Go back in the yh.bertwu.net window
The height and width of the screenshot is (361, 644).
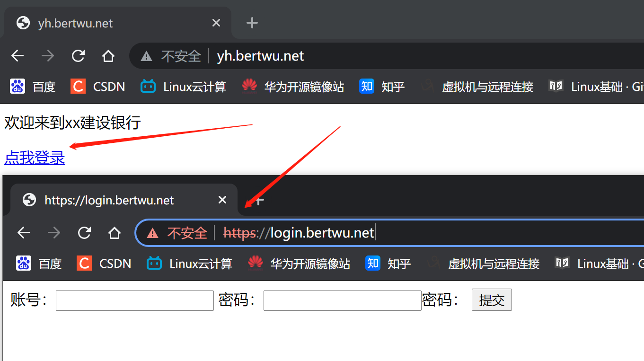point(18,56)
